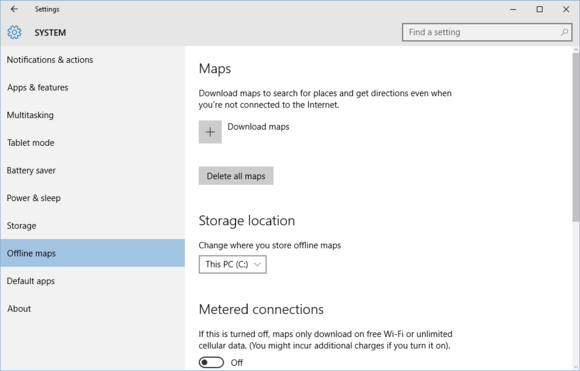
Task: Select Multitasking in the sidebar
Action: point(92,115)
